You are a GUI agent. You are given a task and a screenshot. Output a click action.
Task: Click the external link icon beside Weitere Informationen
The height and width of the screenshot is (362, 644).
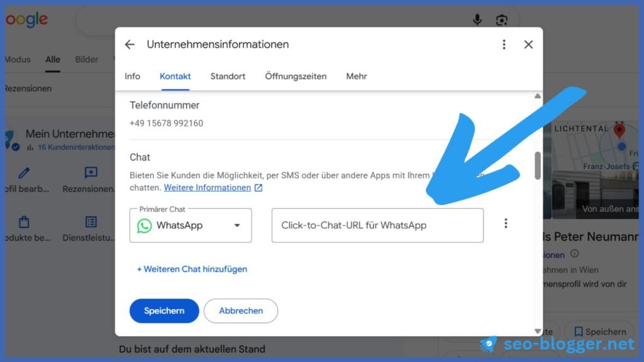258,188
